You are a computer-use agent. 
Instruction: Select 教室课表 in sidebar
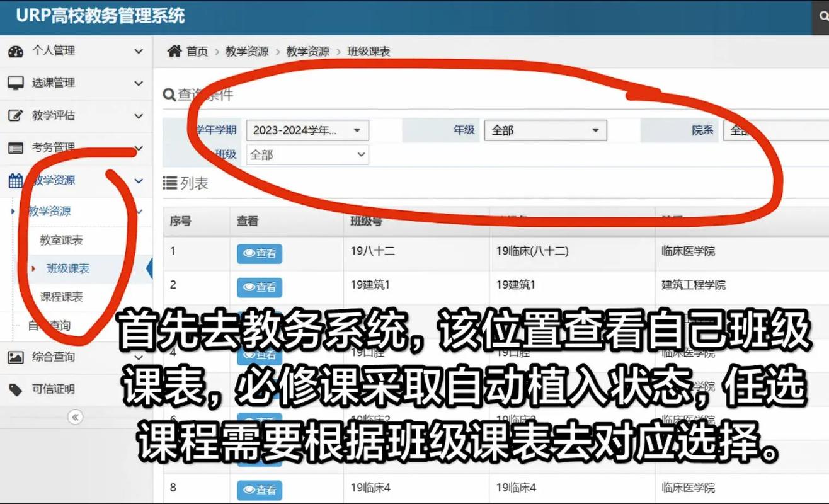coord(62,240)
